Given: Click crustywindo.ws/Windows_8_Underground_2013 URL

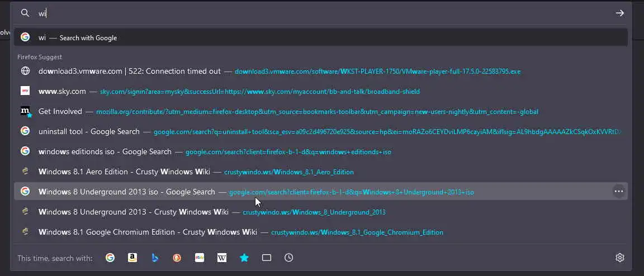Looking at the screenshot, I should pos(314,212).
